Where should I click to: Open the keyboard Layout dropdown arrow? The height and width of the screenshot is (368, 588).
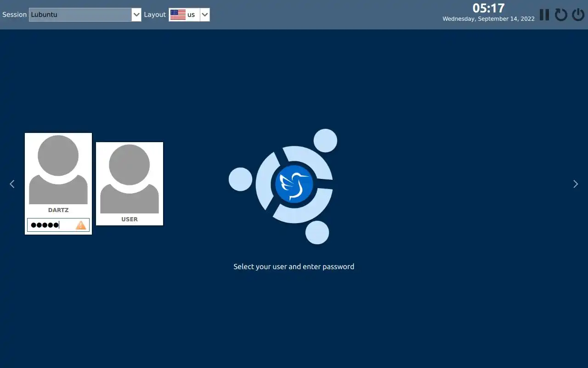205,15
